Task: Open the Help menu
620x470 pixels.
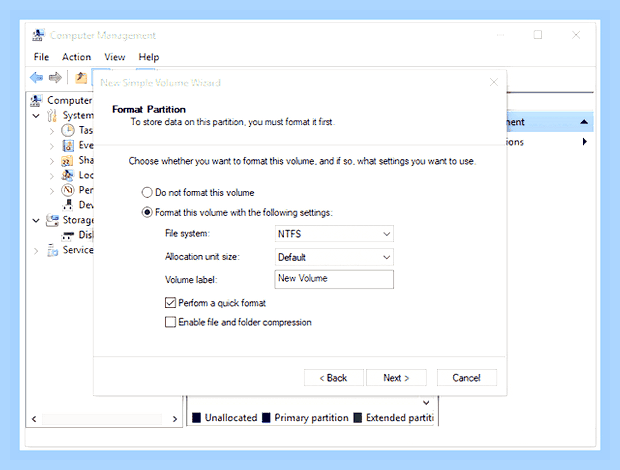Action: pos(149,57)
